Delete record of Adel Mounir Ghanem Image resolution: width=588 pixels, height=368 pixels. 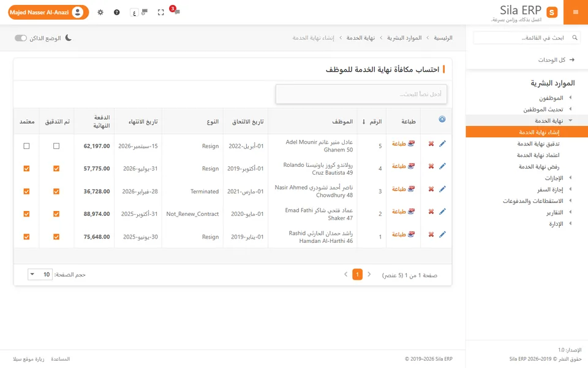pyautogui.click(x=431, y=144)
